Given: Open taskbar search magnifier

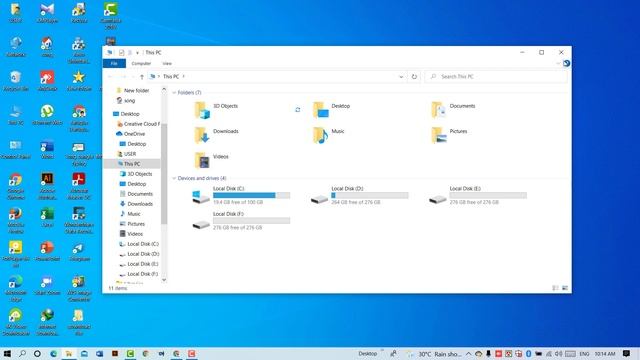Looking at the screenshot, I should 22,353.
